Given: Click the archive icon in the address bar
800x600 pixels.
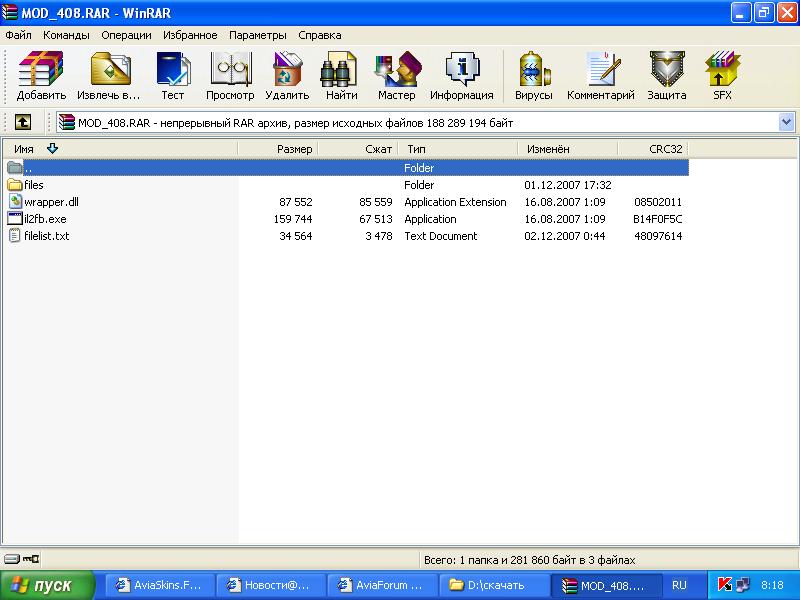Looking at the screenshot, I should tap(67, 122).
